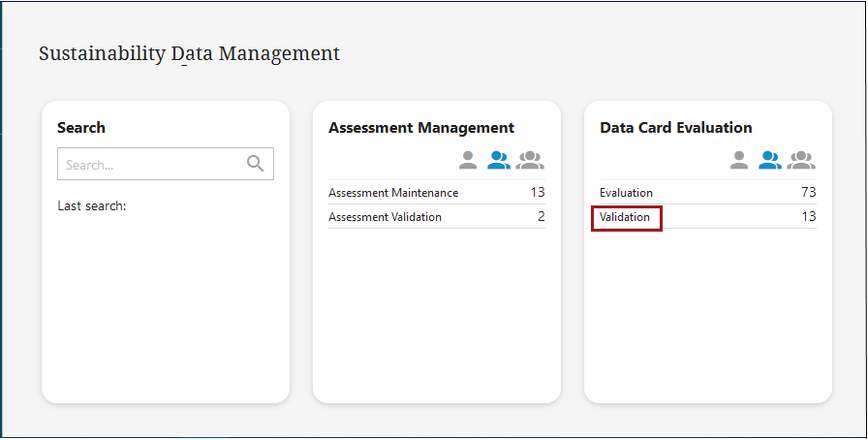Open the highlighted Validation entry
This screenshot has width=868, height=440.
click(625, 217)
